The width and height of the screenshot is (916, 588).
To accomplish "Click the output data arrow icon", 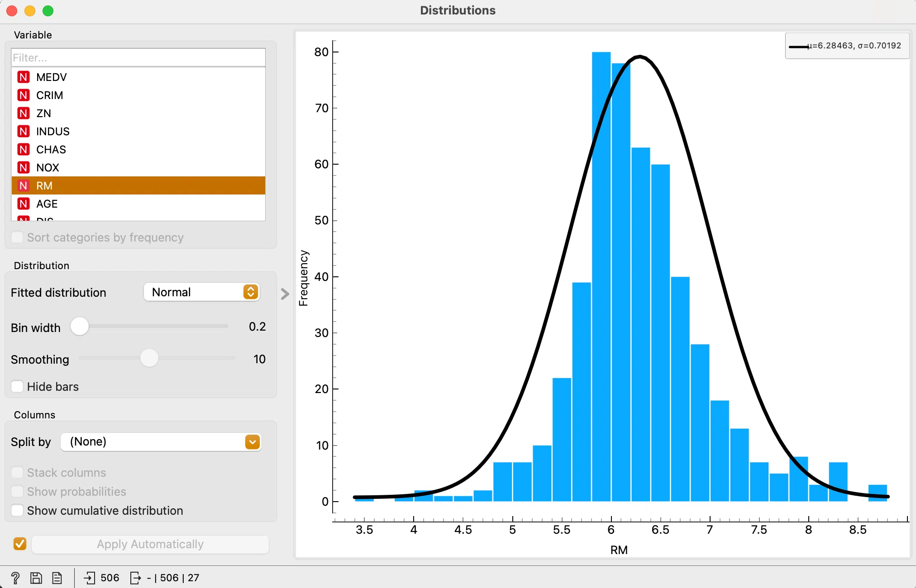I will [x=135, y=578].
